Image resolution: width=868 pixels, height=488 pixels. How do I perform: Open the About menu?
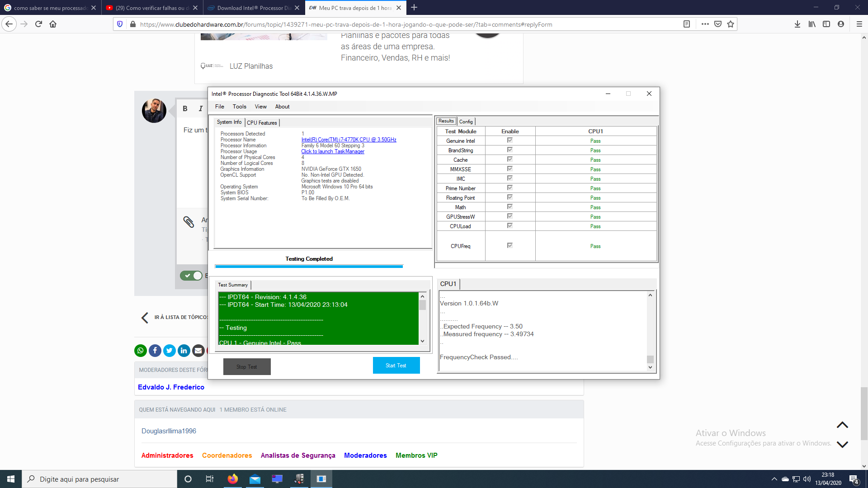point(283,107)
